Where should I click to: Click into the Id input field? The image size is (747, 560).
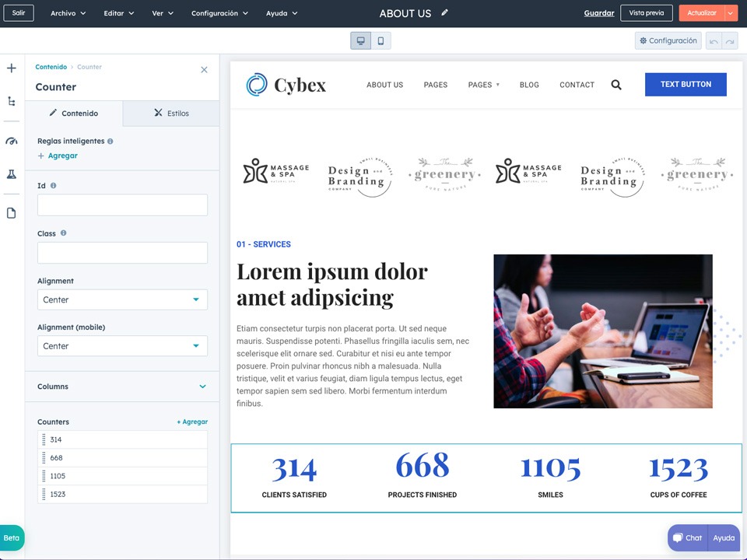click(x=122, y=205)
